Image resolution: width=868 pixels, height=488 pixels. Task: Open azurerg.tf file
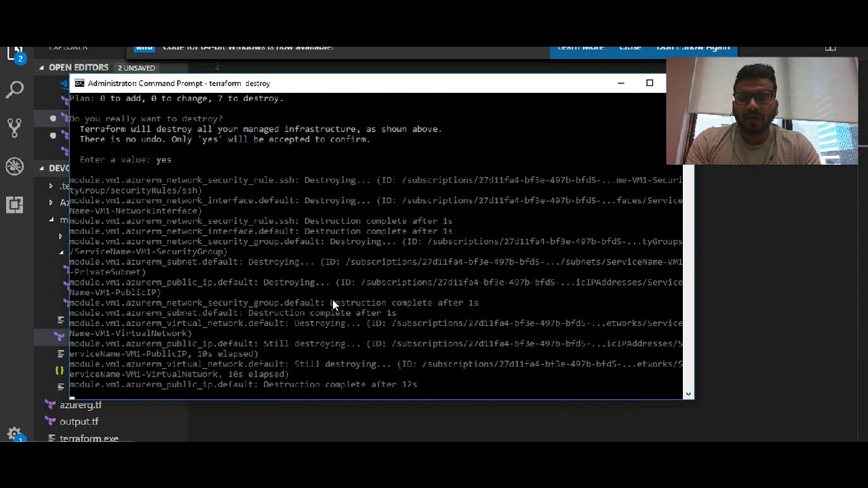coord(81,405)
